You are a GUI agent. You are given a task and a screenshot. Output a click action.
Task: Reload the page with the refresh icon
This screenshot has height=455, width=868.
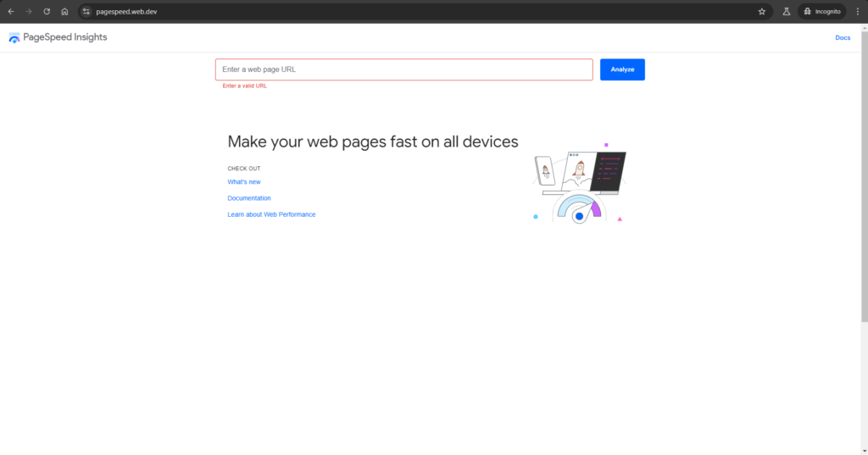pos(47,12)
